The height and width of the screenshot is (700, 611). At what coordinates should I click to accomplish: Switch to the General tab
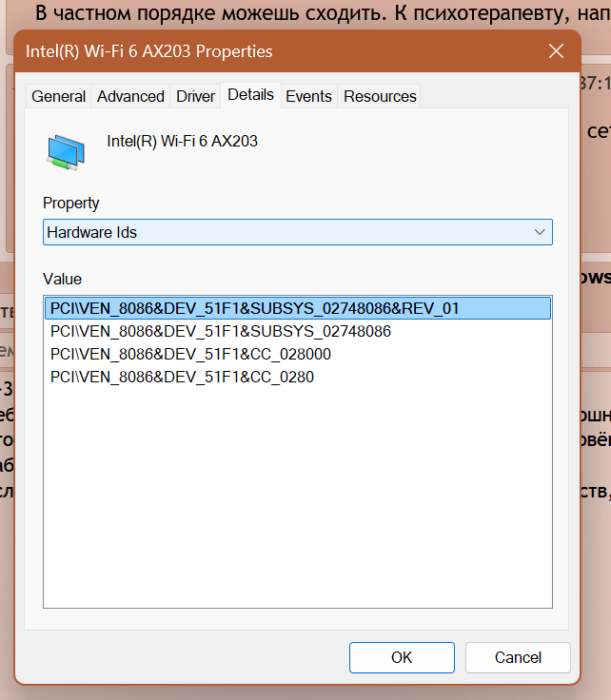click(58, 96)
